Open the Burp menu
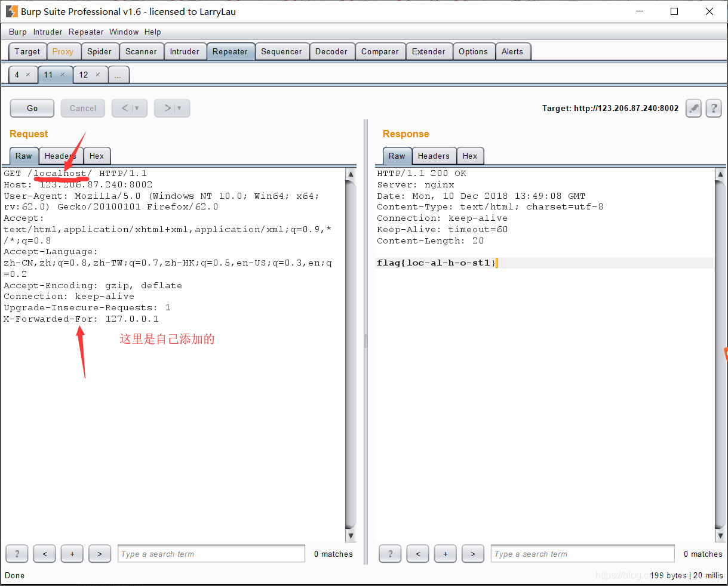 [x=18, y=32]
